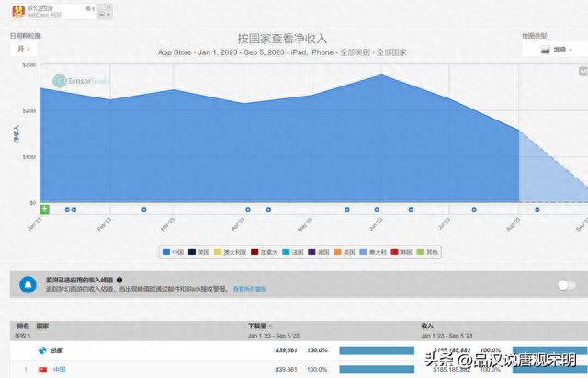
Task: Click the event marker between Jul '23 and Aug '23
Action: (474, 210)
